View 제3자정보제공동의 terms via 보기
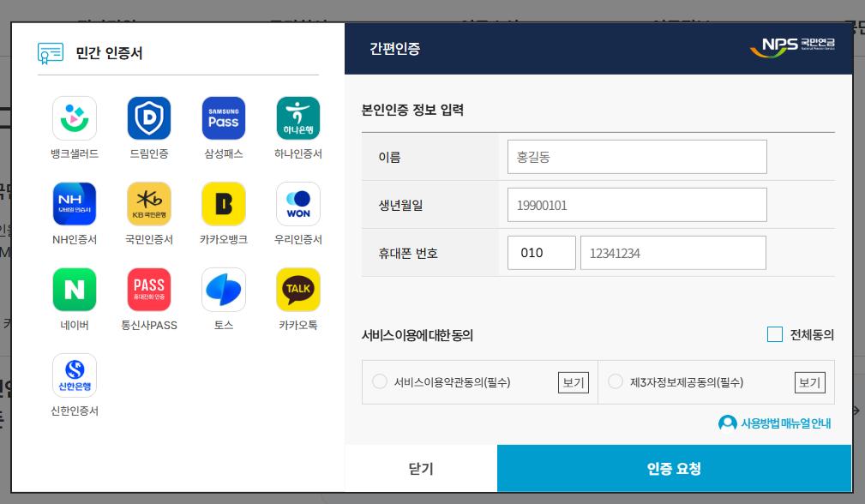The height and width of the screenshot is (504, 865). [x=810, y=382]
